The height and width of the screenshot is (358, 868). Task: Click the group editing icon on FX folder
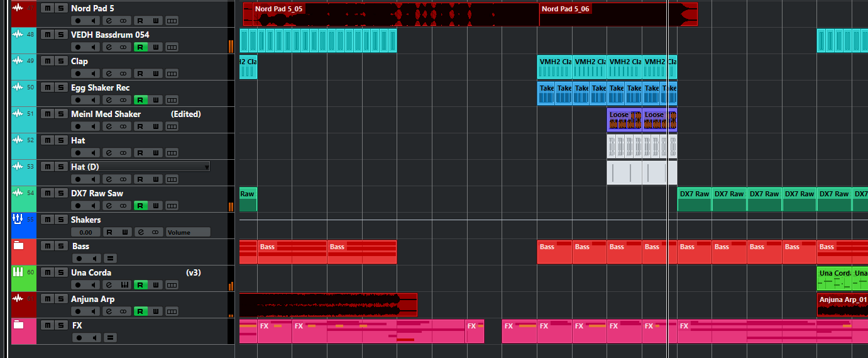pyautogui.click(x=110, y=338)
